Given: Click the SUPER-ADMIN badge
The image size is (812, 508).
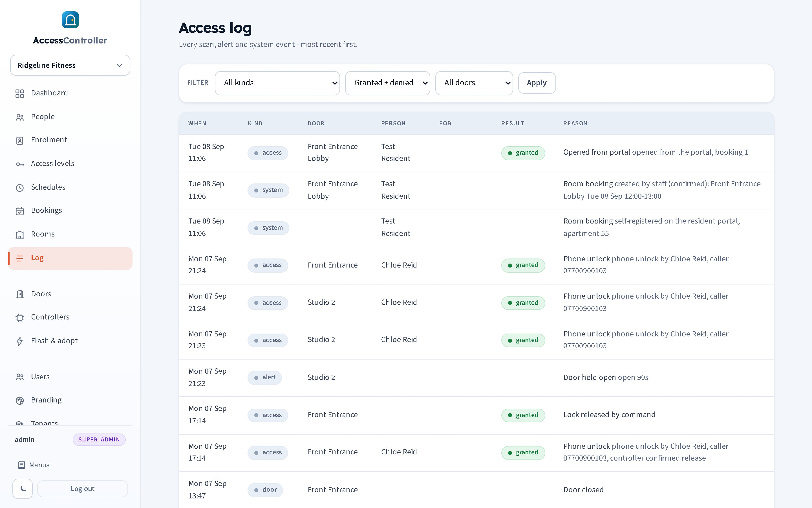Looking at the screenshot, I should (x=99, y=439).
